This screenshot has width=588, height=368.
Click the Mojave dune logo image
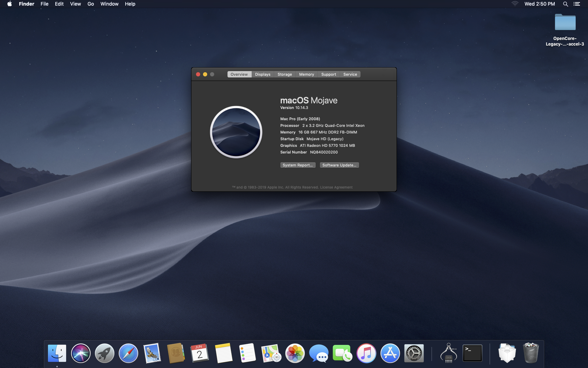click(236, 132)
